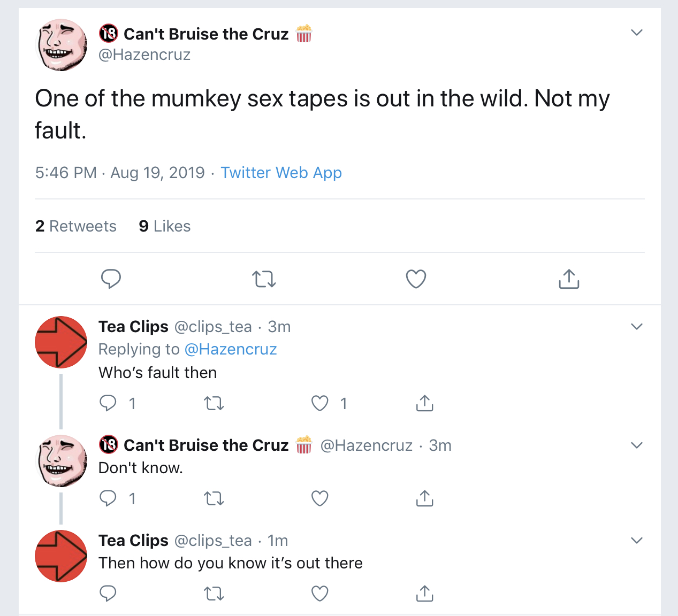Image resolution: width=678 pixels, height=616 pixels.
Task: Like the "Who's fault then" reply
Action: click(320, 403)
